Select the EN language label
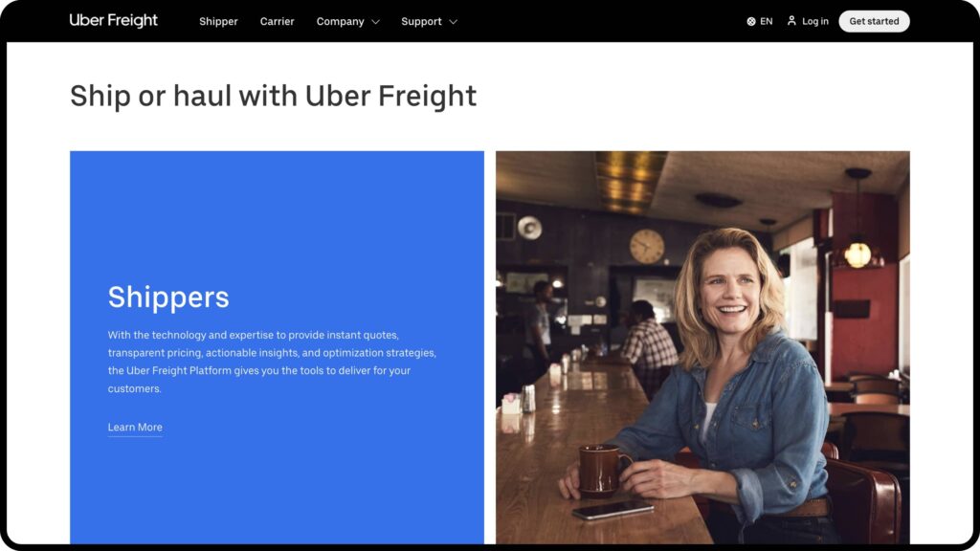Screen dimensions: 980x551 tap(767, 21)
